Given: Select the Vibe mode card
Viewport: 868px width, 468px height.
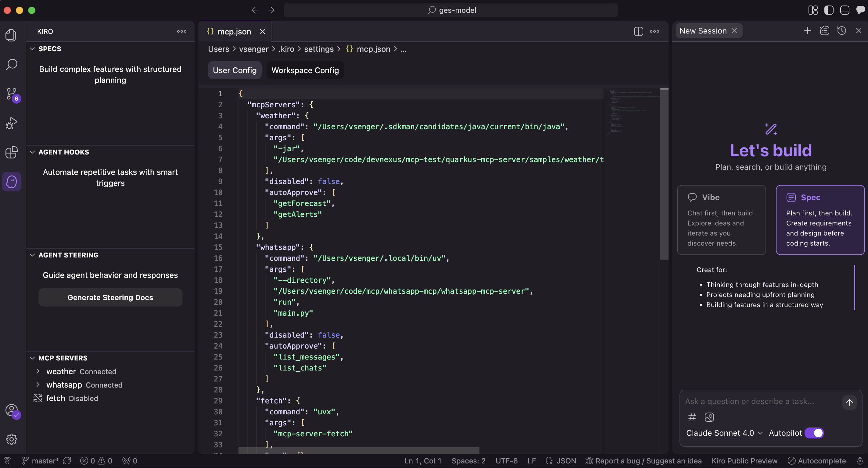Looking at the screenshot, I should [721, 220].
